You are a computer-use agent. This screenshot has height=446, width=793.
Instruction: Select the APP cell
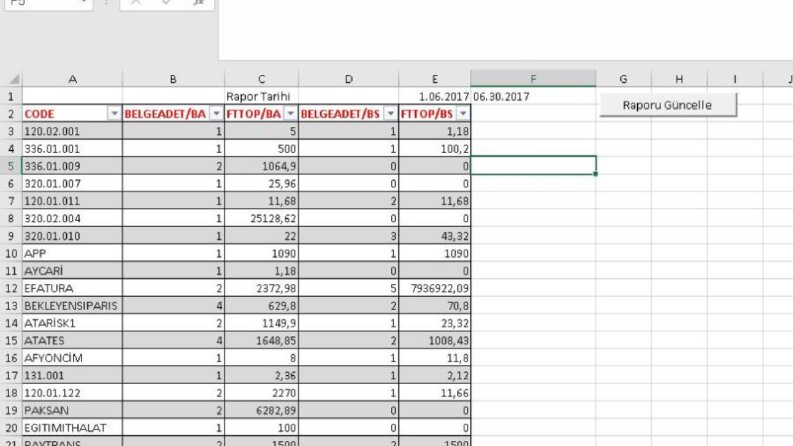(x=72, y=253)
